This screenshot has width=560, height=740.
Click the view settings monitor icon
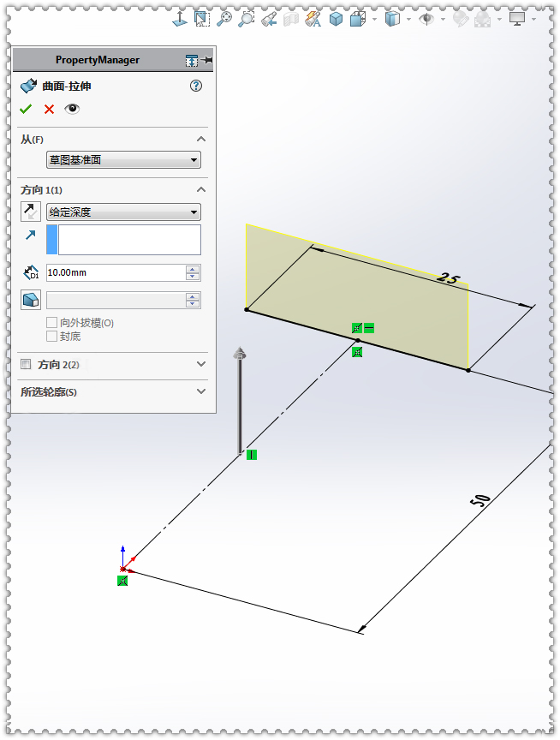click(x=517, y=19)
